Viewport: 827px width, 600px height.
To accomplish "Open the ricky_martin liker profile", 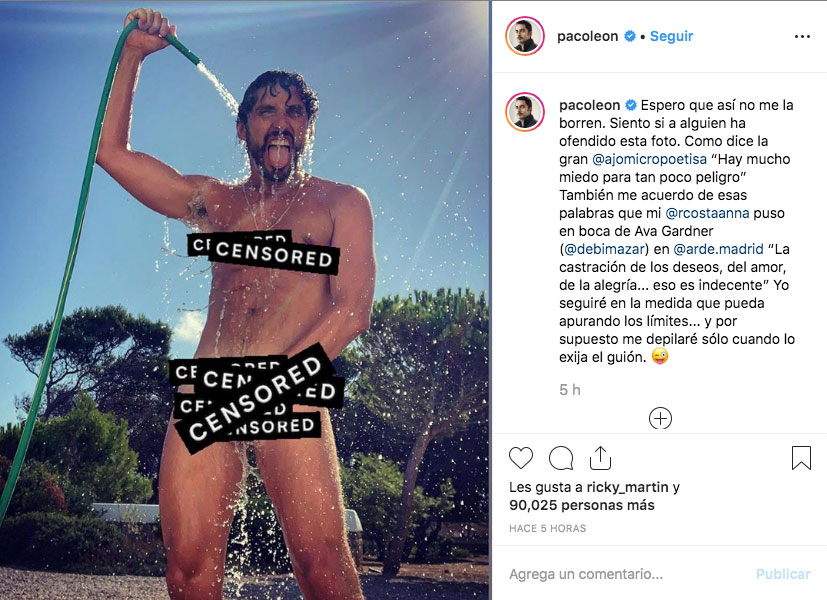I will (627, 487).
